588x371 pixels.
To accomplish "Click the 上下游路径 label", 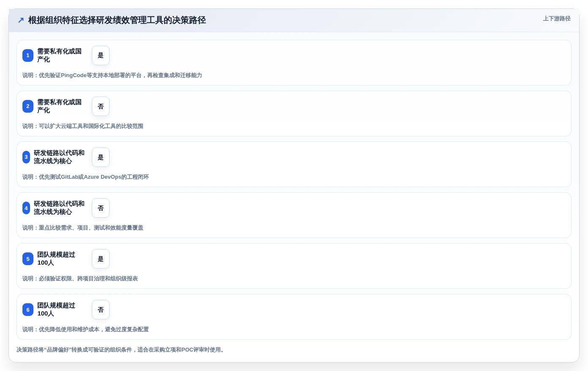I will [557, 19].
